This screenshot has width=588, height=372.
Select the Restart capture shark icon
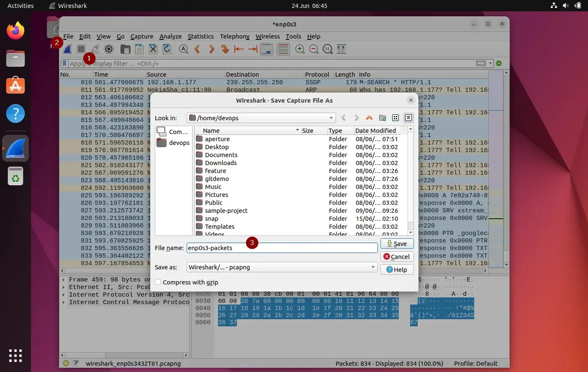95,49
